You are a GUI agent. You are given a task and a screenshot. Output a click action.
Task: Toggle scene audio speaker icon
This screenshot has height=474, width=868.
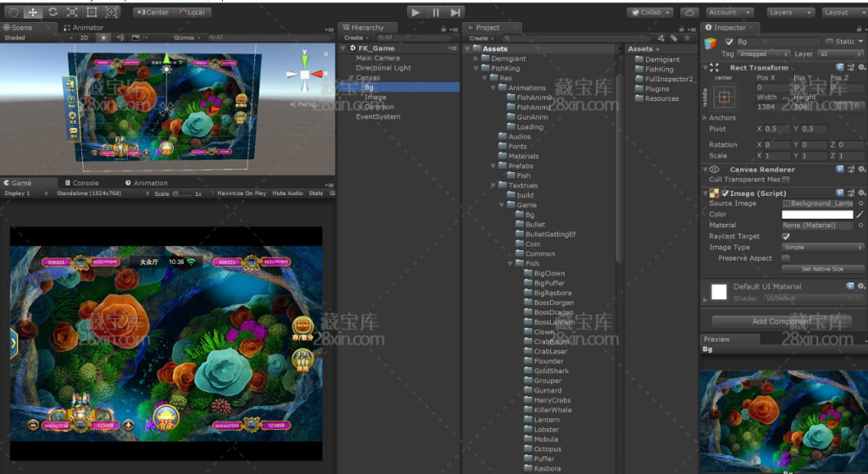coord(120,38)
